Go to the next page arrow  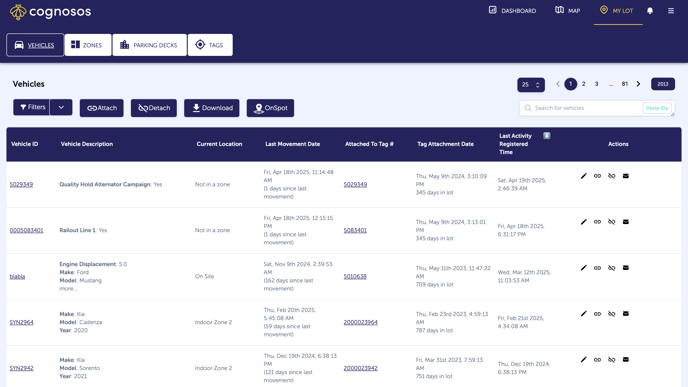click(x=638, y=84)
